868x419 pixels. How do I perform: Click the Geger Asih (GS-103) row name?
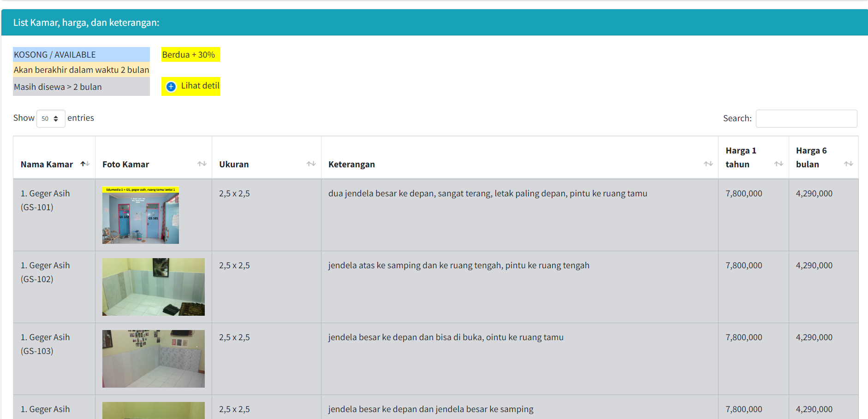[x=45, y=344]
